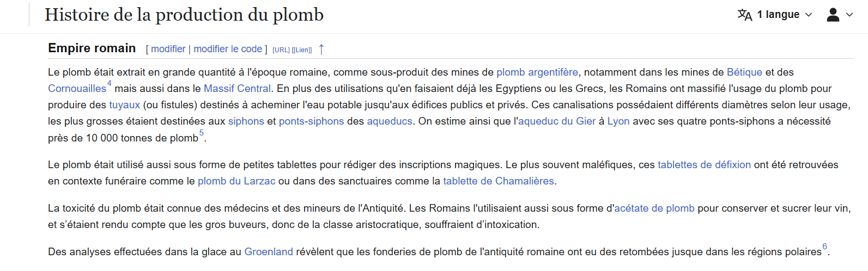The height and width of the screenshot is (271, 868).
Task: Click modifier le code link
Action: pyautogui.click(x=228, y=49)
